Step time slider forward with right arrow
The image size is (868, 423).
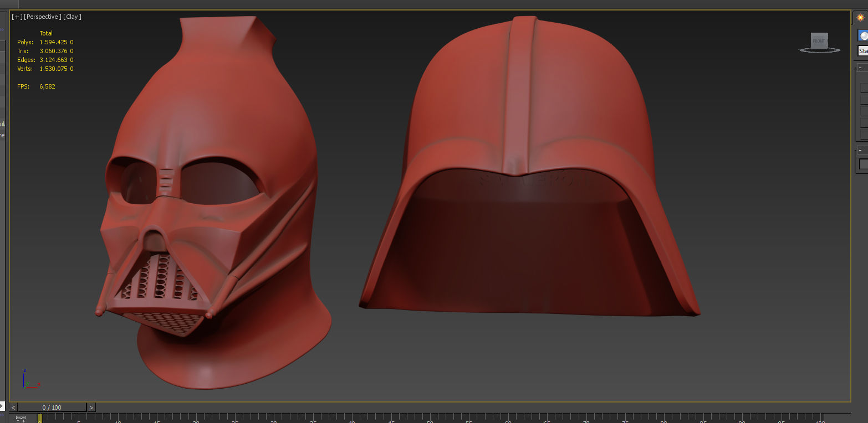[91, 407]
